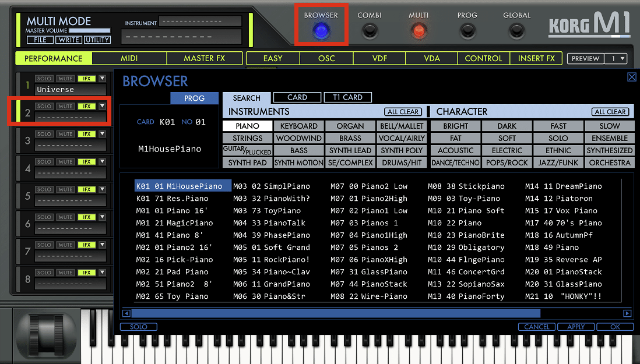Viewport: 640px width, 364px height.
Task: Switch to the MIDI tab
Action: pos(129,58)
